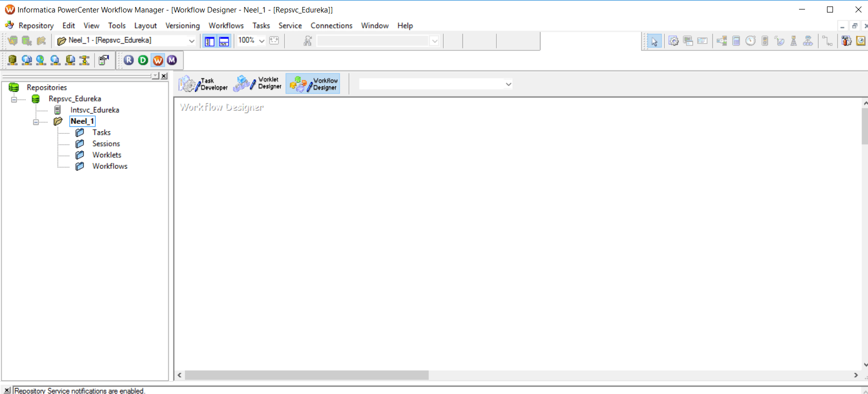This screenshot has width=868, height=394.
Task: Click the Event Wait satellite dish icon
Action: coord(779,41)
